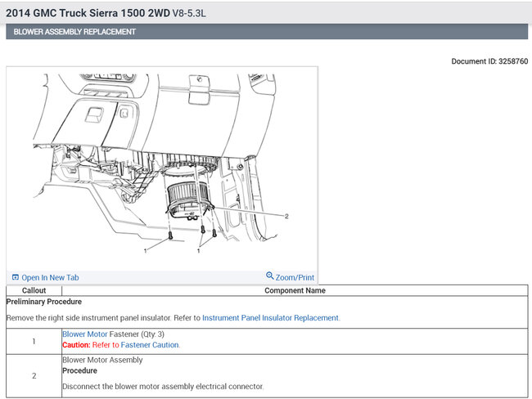Click the bold Procedure label in row 2
The width and height of the screenshot is (532, 399).
[x=79, y=370]
